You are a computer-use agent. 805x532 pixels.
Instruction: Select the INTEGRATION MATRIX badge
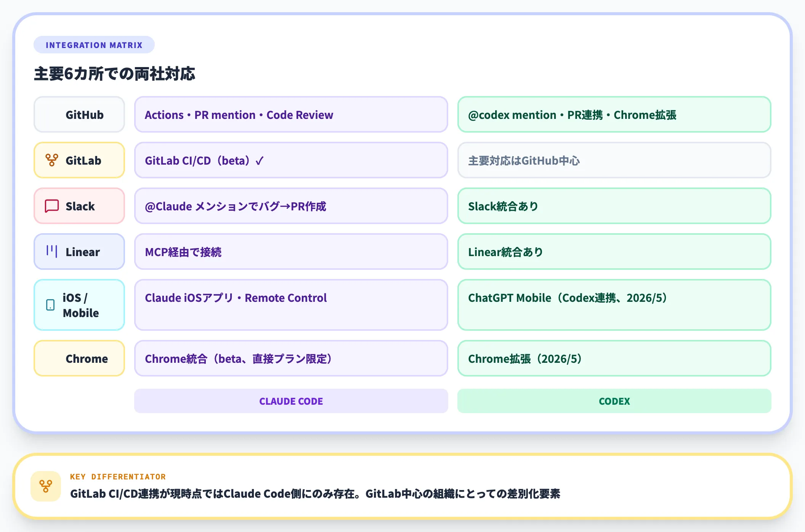[x=94, y=45]
